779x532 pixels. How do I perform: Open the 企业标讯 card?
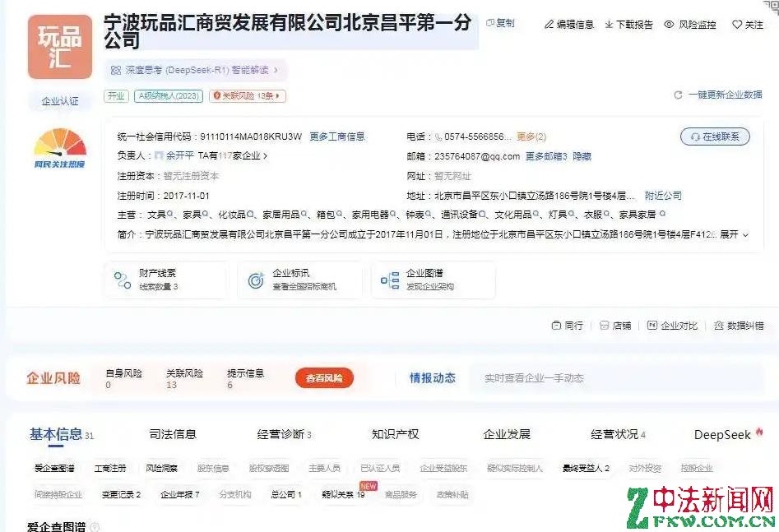300,280
